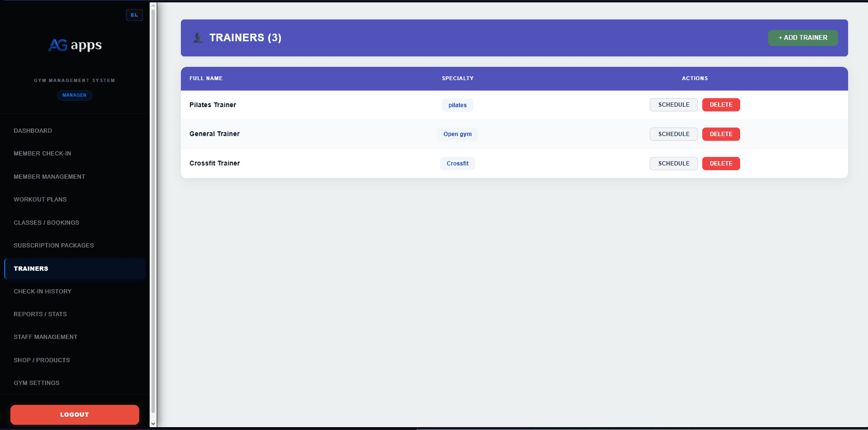This screenshot has width=868, height=430.
Task: Toggle the EL language switch
Action: point(134,15)
